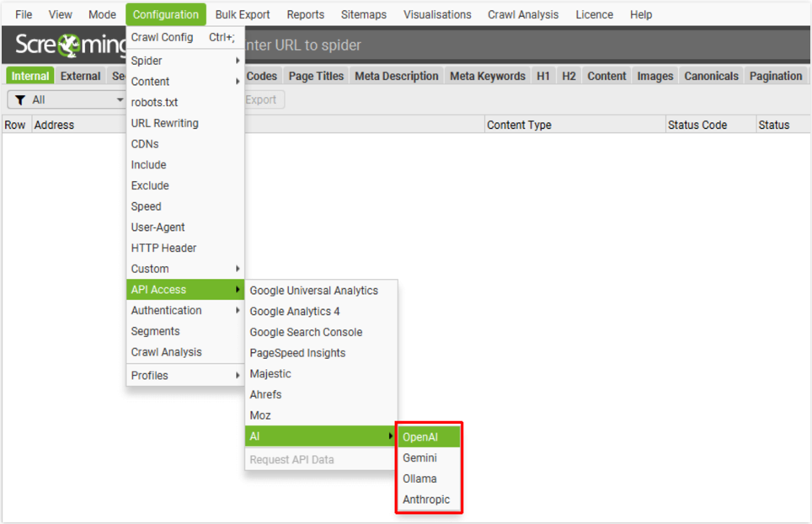812x524 pixels.
Task: Switch to the Canonicals tab
Action: (x=711, y=76)
